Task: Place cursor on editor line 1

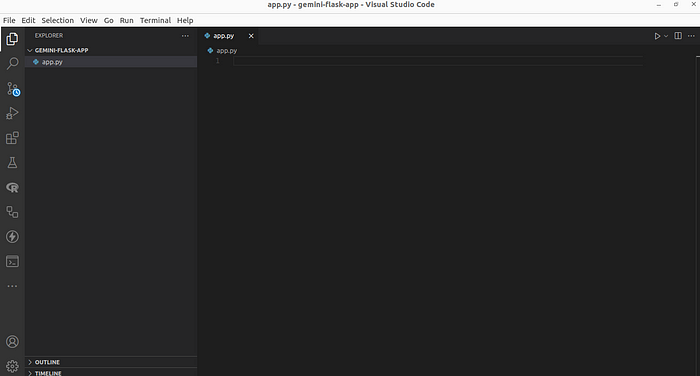Action: [x=438, y=61]
